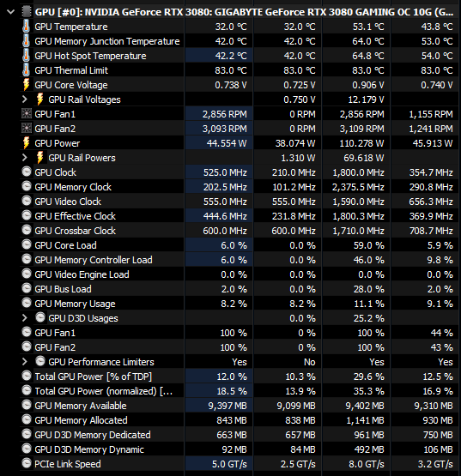Click the 2,856 RPM current value for Fan1

click(225, 114)
